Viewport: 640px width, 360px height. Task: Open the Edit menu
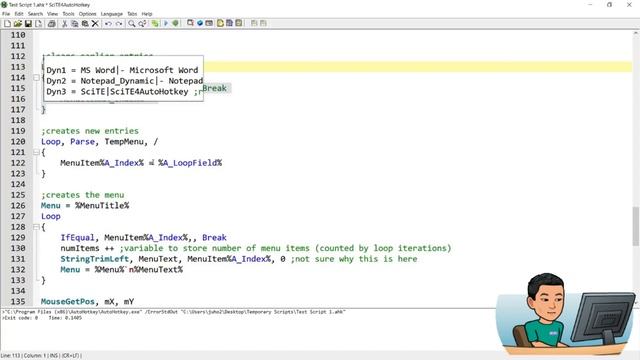click(19, 14)
